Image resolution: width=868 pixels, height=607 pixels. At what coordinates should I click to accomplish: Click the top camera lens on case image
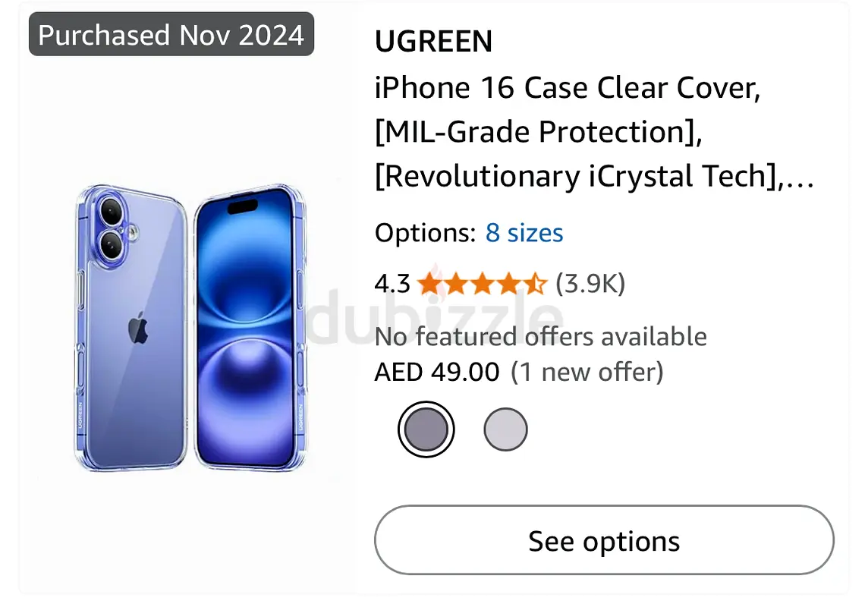point(112,212)
